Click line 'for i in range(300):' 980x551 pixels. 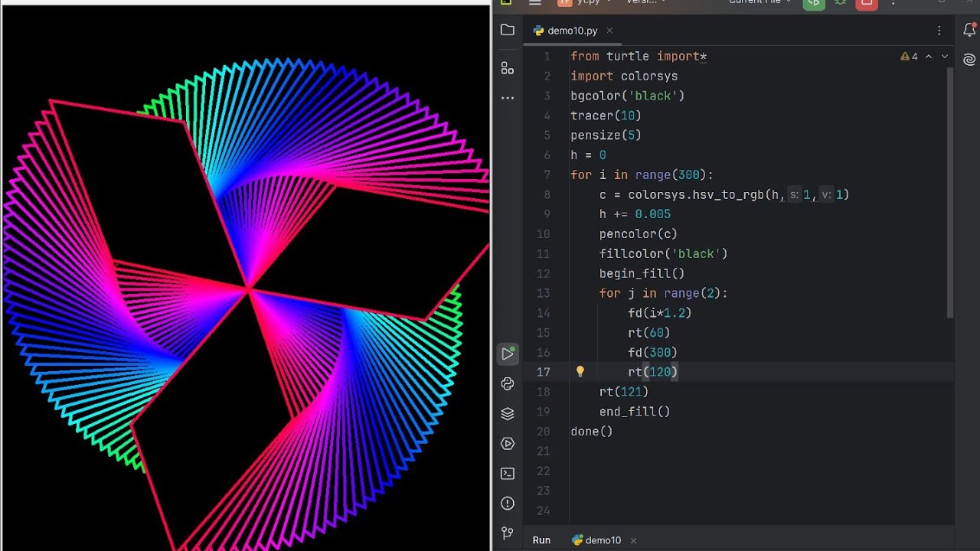point(642,174)
